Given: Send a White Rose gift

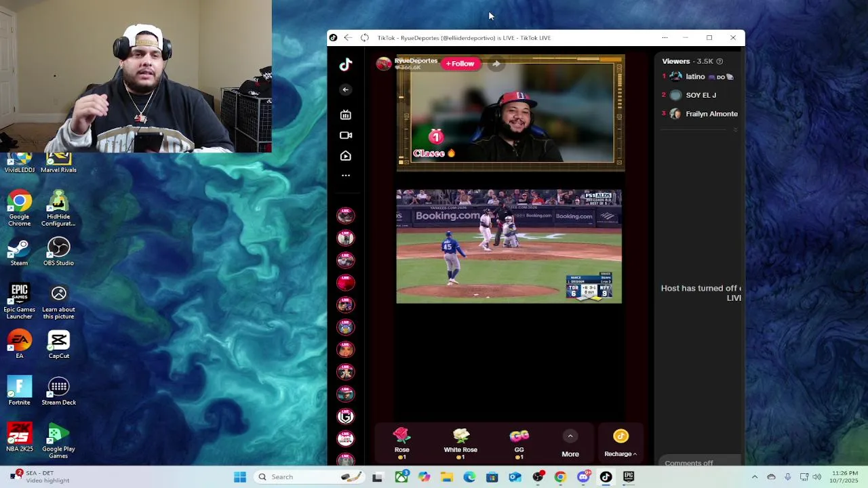Looking at the screenshot, I should click(x=460, y=444).
